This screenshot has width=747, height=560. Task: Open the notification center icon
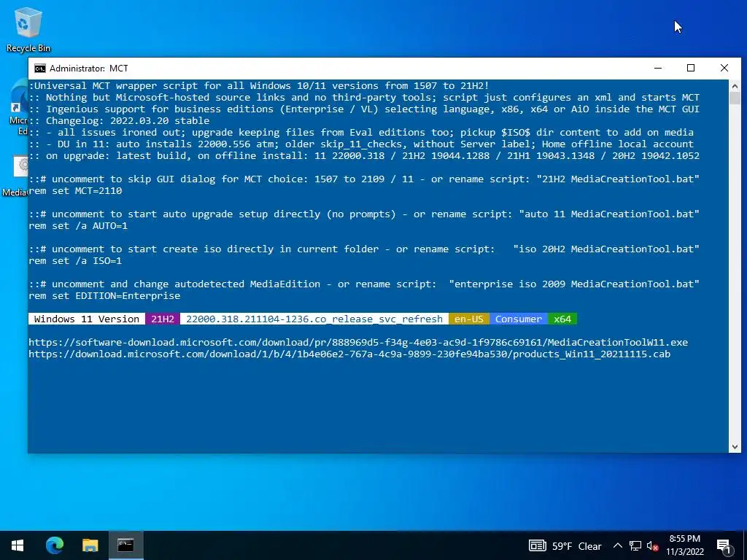[x=724, y=546]
